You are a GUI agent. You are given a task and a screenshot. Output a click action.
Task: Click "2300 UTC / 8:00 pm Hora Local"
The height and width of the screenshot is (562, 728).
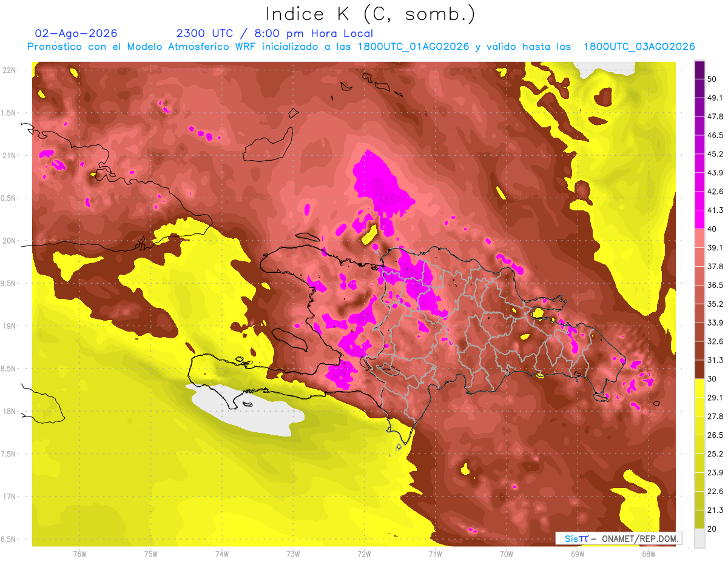274,33
